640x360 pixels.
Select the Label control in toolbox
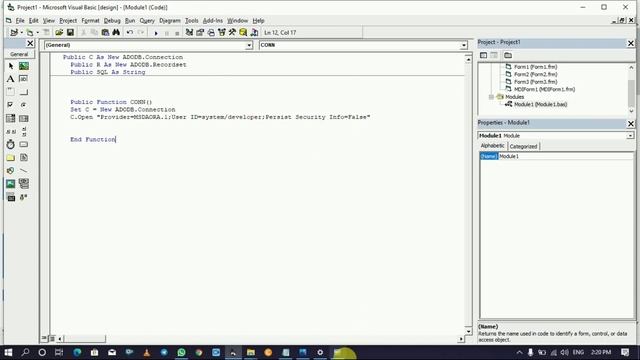(x=11, y=79)
